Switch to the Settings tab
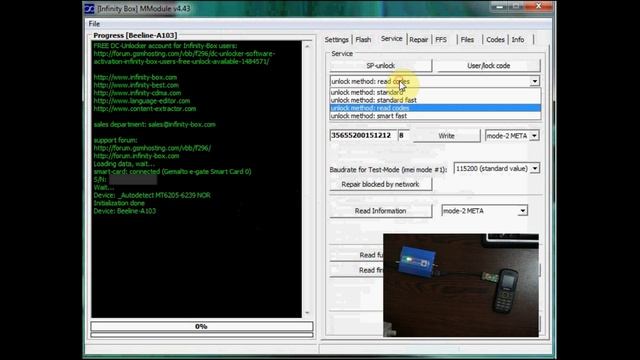 [337, 40]
